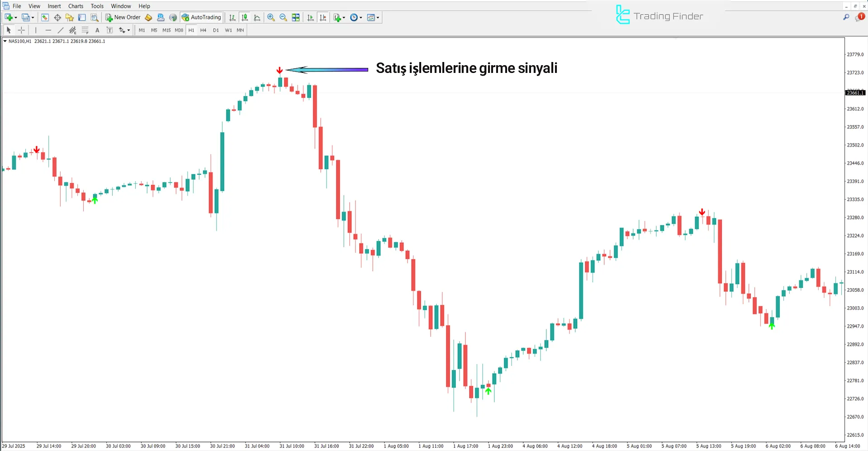Viewport: 868px width, 451px height.
Task: Open the Templates dropdown
Action: [373, 17]
